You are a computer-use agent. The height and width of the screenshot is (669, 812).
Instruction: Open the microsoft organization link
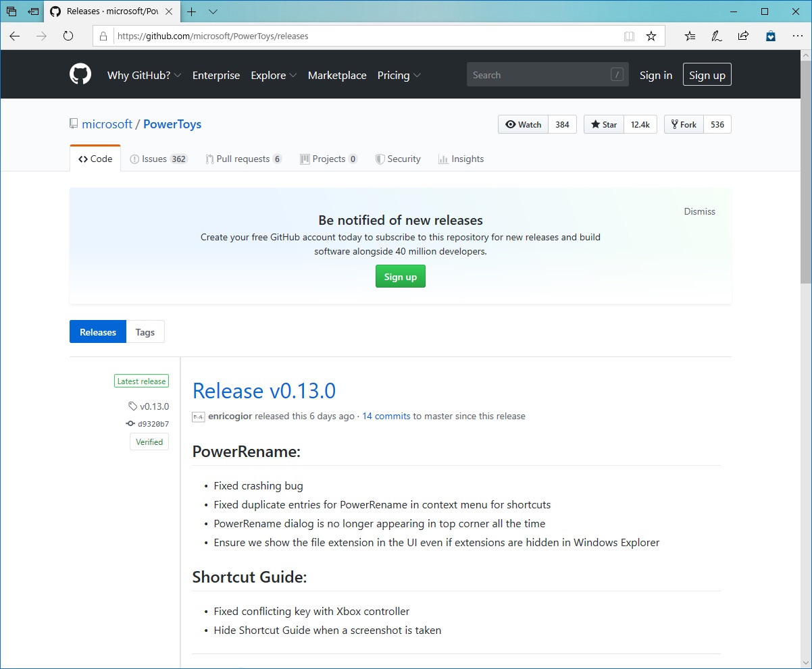click(107, 124)
